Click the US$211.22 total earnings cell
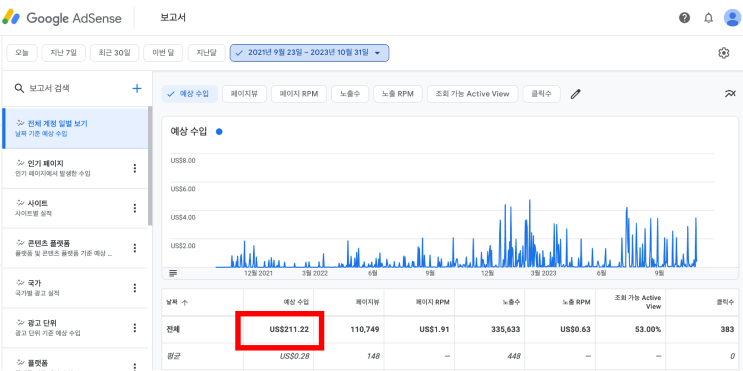Viewport: 743px width, 371px height. [290, 329]
